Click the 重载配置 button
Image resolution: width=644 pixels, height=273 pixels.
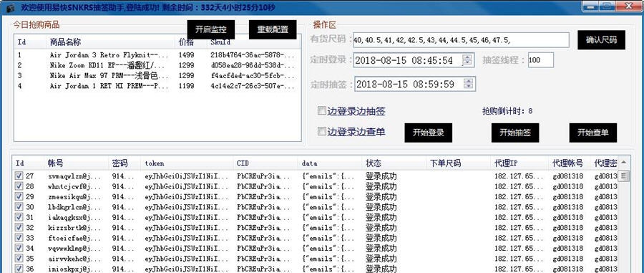click(273, 29)
